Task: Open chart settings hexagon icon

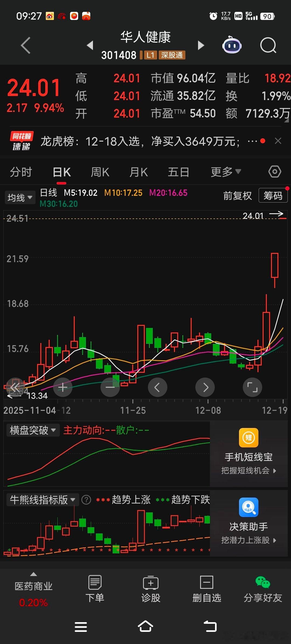Action: tap(275, 172)
